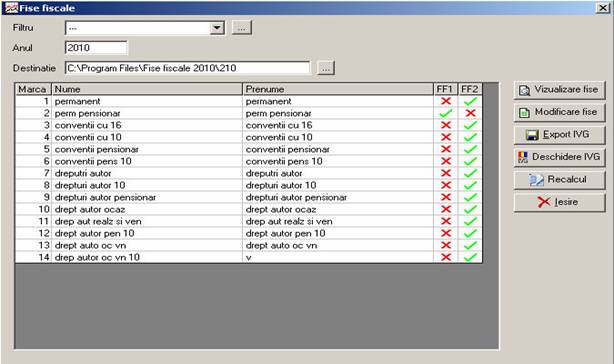The image size is (614, 364).
Task: Click browse button next to Filtru
Action: 242,28
